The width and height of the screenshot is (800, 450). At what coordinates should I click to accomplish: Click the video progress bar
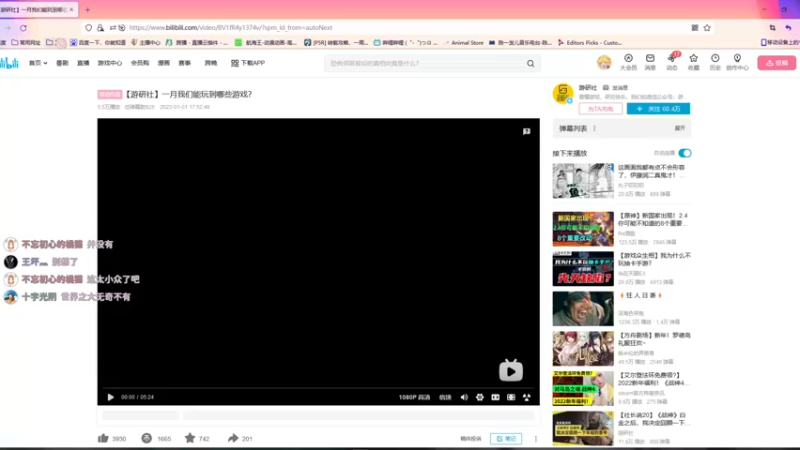(318, 388)
